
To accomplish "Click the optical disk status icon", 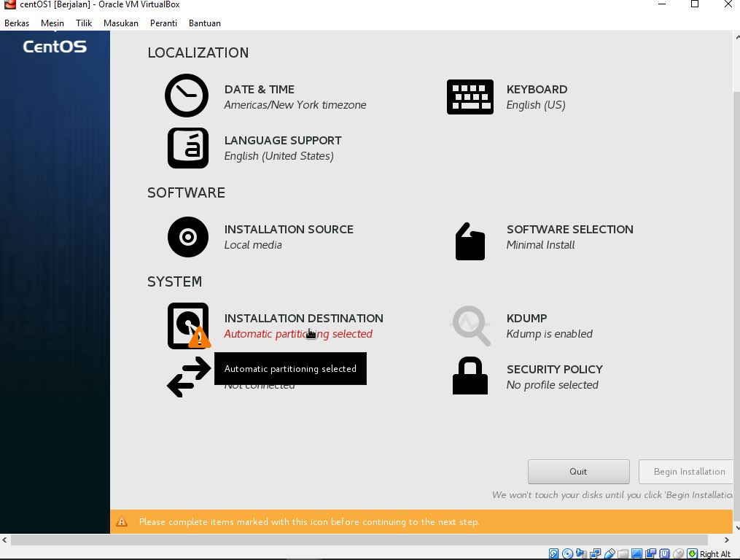I will pos(568,554).
